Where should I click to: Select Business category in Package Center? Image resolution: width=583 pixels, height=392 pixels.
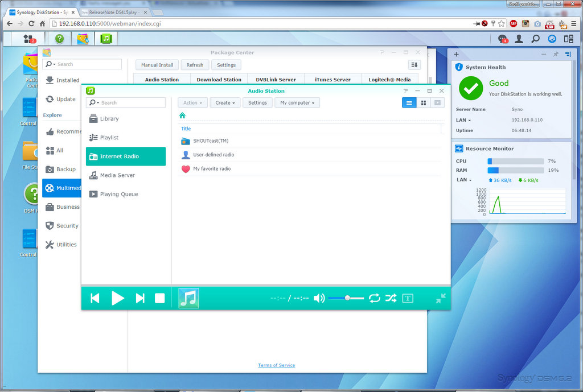[63, 207]
